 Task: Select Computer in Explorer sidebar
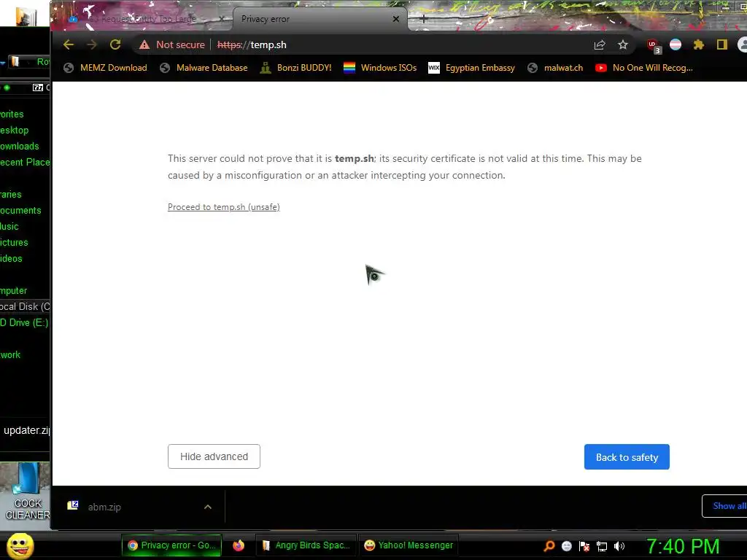14,290
